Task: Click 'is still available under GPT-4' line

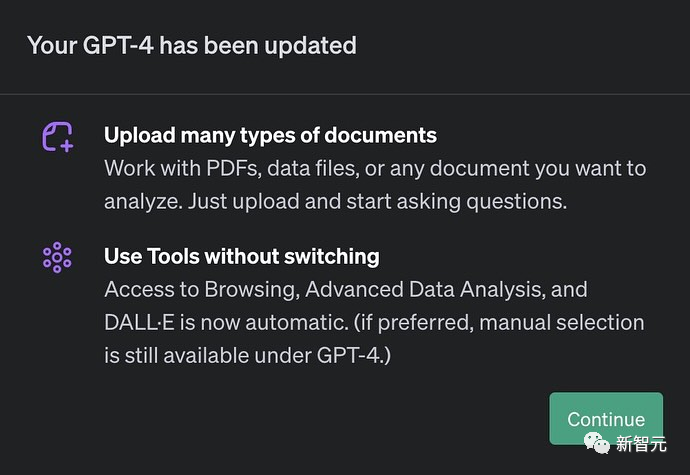Action: [247, 355]
